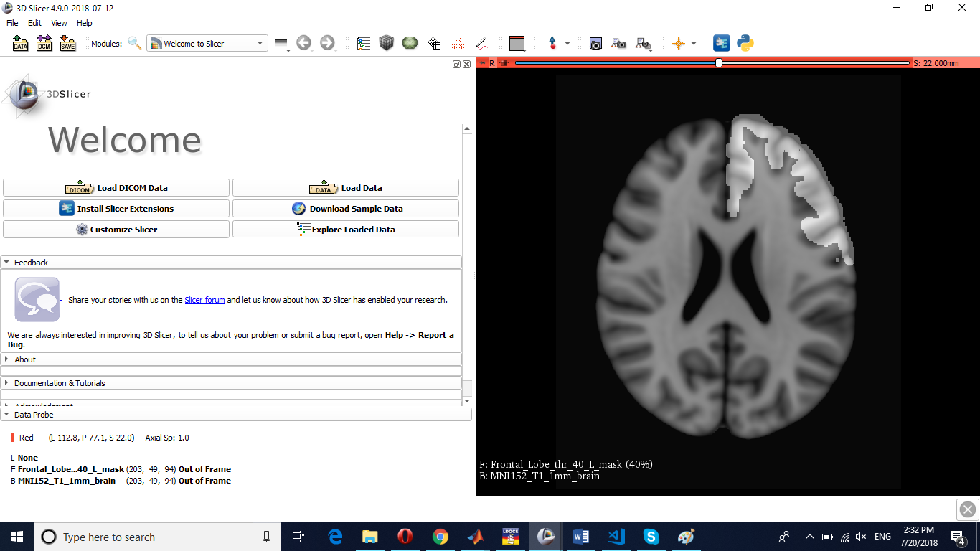Screen dimensions: 980x551
Task: Open the Volume Rendering cube module icon
Action: click(387, 44)
